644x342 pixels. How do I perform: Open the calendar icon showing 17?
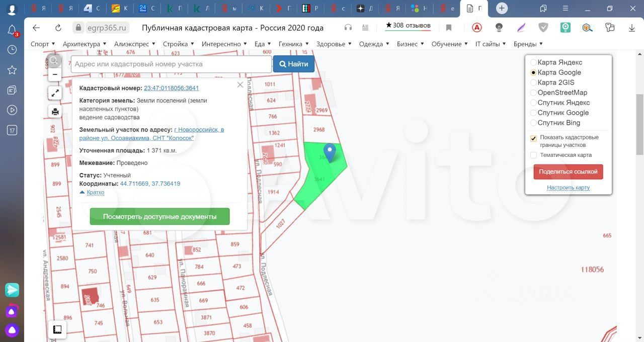click(x=12, y=130)
